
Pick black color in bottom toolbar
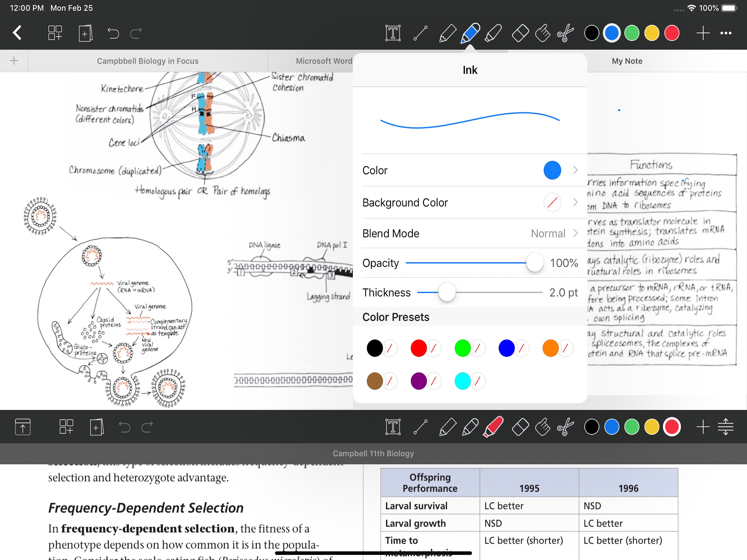[592, 427]
